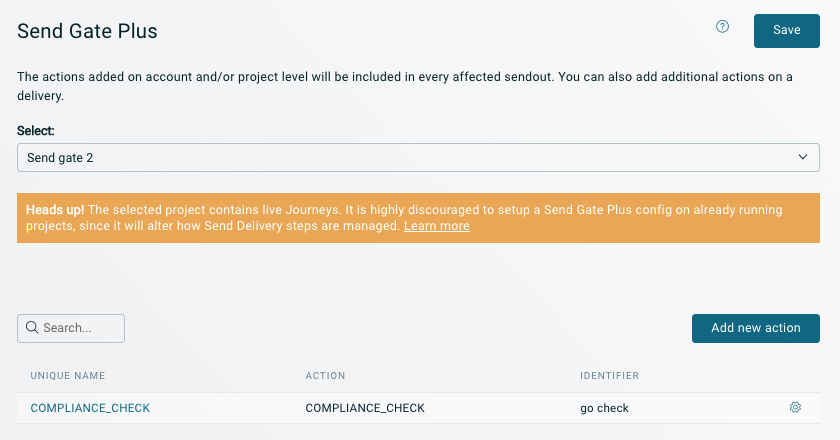Expand the chevron arrow of the project selector
This screenshot has width=840, height=440.
(x=802, y=157)
